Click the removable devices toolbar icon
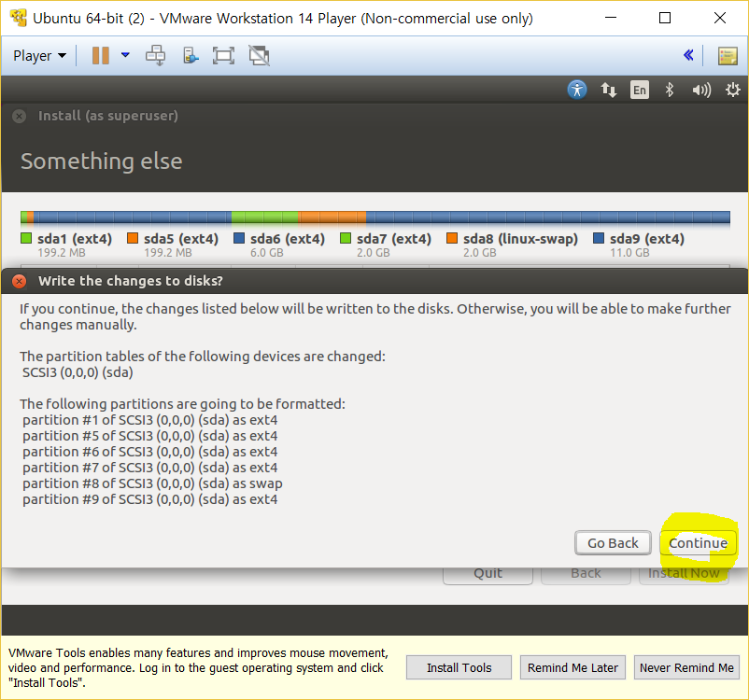Image resolution: width=749 pixels, height=700 pixels. coord(190,56)
